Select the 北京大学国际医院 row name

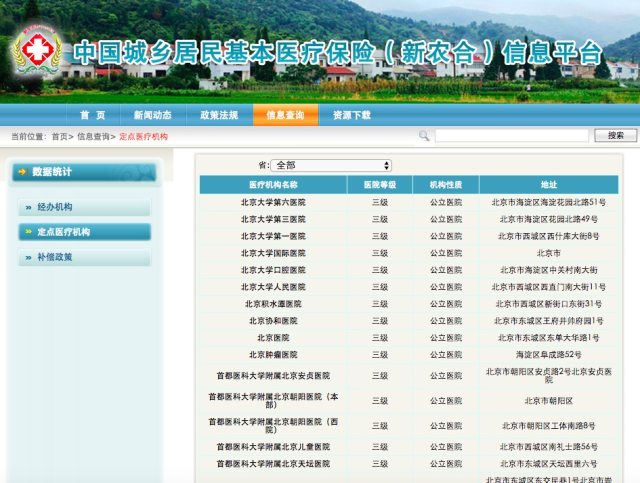(273, 253)
